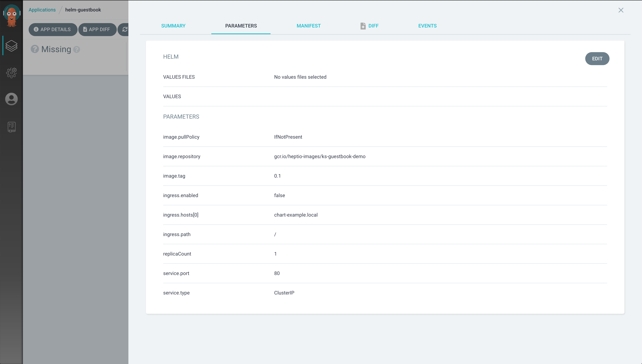Click the circular refresh sync icon button
The height and width of the screenshot is (364, 642).
pos(125,29)
